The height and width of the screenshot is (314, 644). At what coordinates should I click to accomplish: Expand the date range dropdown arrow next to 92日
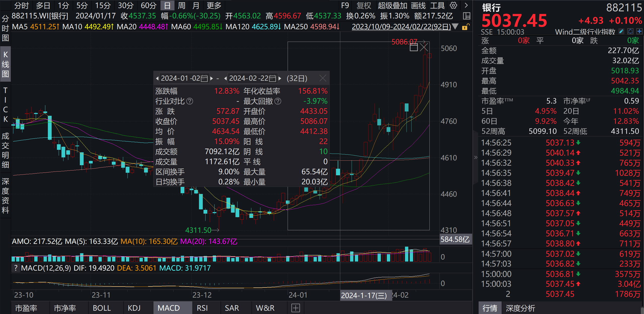[455, 26]
